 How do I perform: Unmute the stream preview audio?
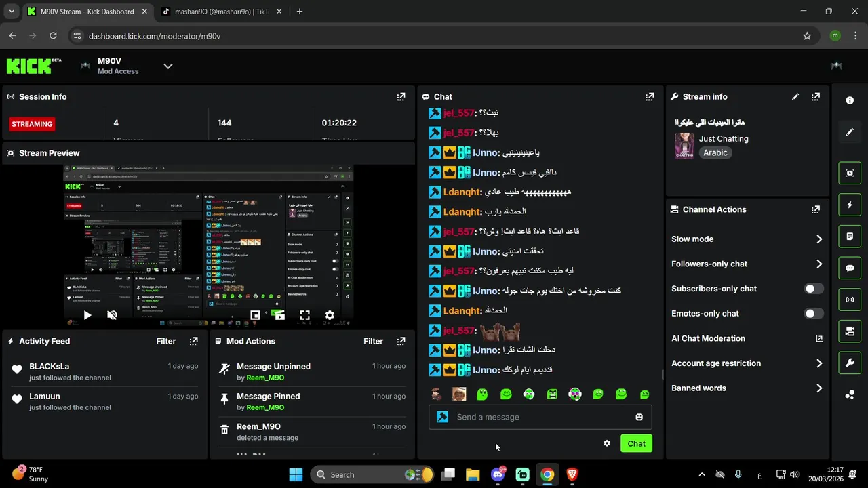(x=113, y=315)
